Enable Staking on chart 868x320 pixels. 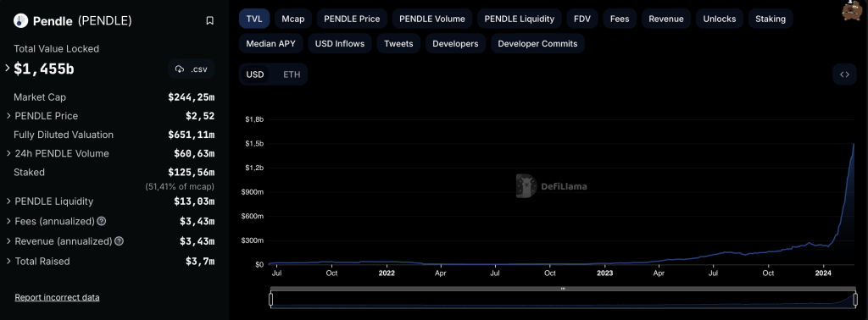[771, 19]
